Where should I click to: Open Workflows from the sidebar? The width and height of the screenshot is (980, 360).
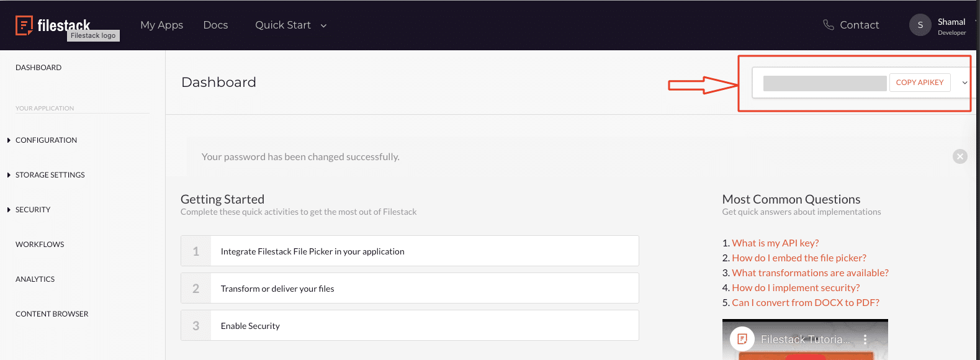pyautogui.click(x=40, y=245)
